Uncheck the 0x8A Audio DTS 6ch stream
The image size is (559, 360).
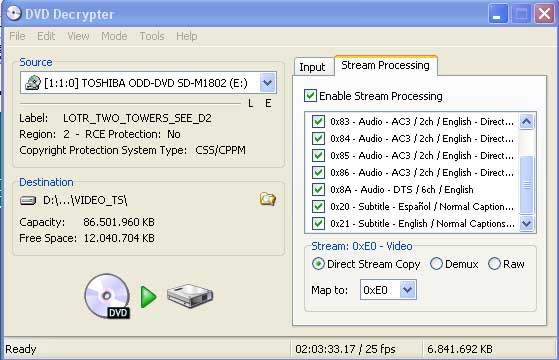318,189
